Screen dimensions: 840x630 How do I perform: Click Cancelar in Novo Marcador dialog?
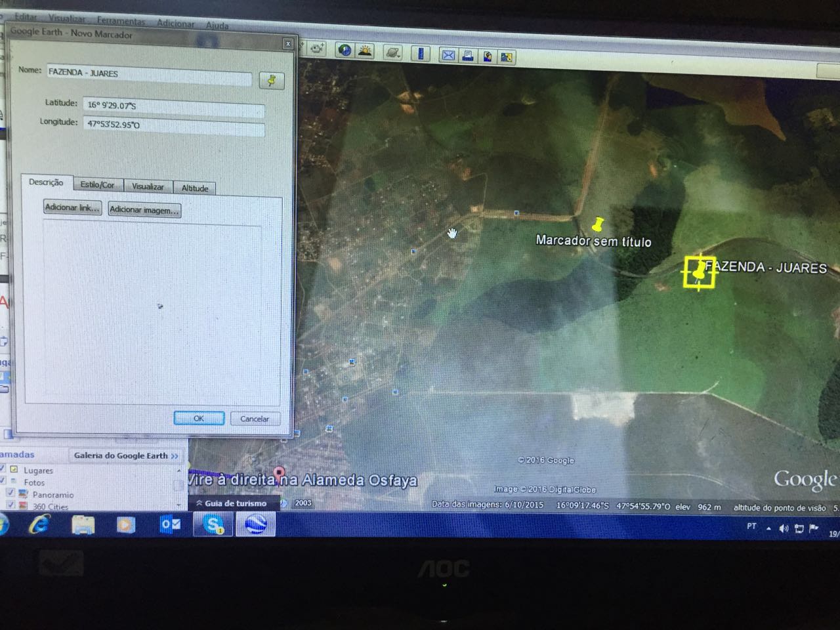coord(255,419)
